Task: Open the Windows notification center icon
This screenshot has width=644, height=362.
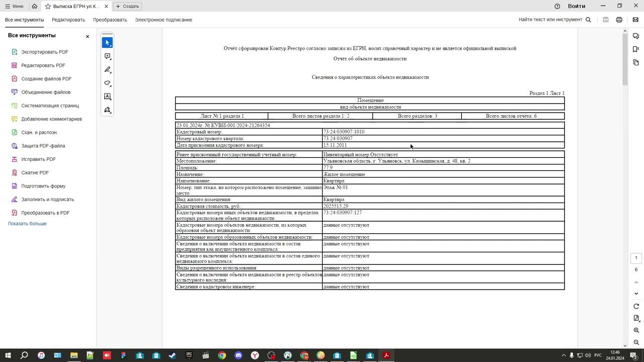Action: [x=634, y=355]
